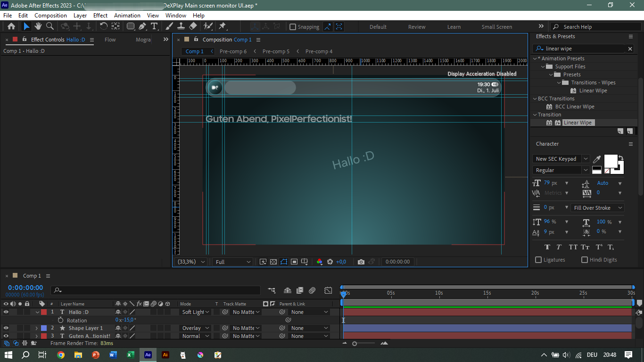Enable Ligatures in the Character panel
The height and width of the screenshot is (362, 644).
point(538,260)
